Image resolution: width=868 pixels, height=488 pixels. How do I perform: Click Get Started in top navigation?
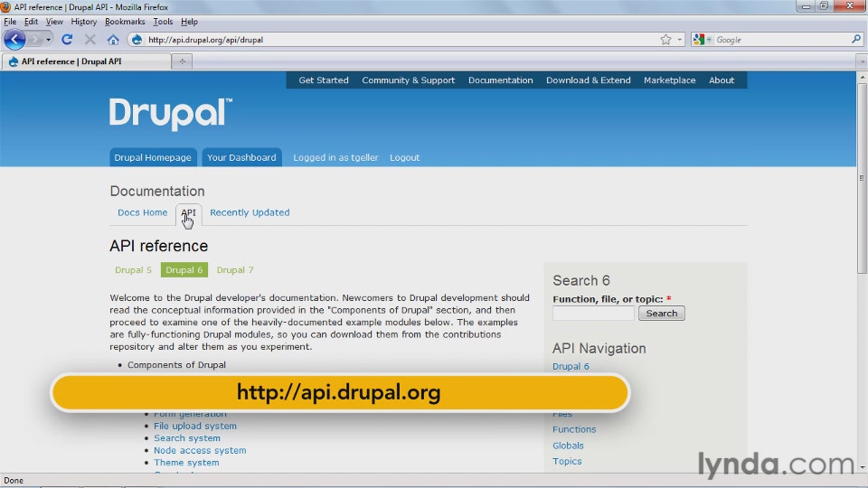point(324,80)
